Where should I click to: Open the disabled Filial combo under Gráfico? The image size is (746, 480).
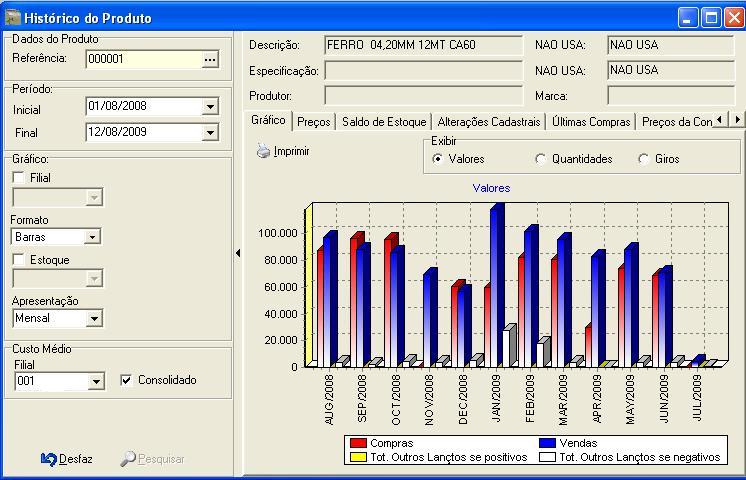tap(94, 197)
